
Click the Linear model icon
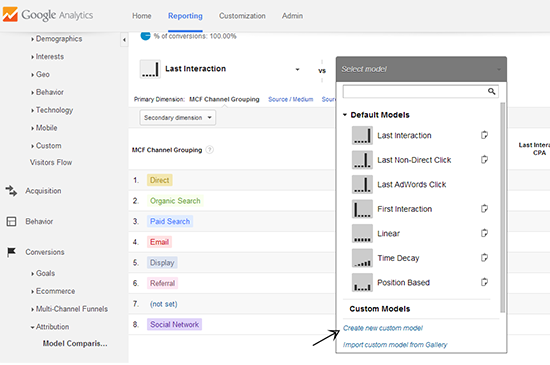pos(362,234)
